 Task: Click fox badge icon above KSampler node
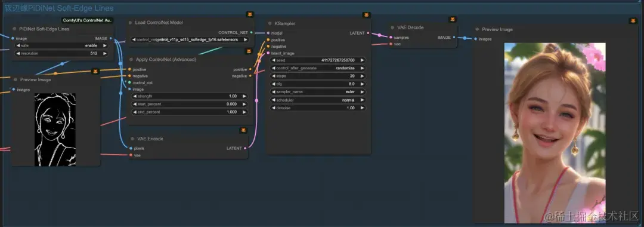click(x=366, y=15)
